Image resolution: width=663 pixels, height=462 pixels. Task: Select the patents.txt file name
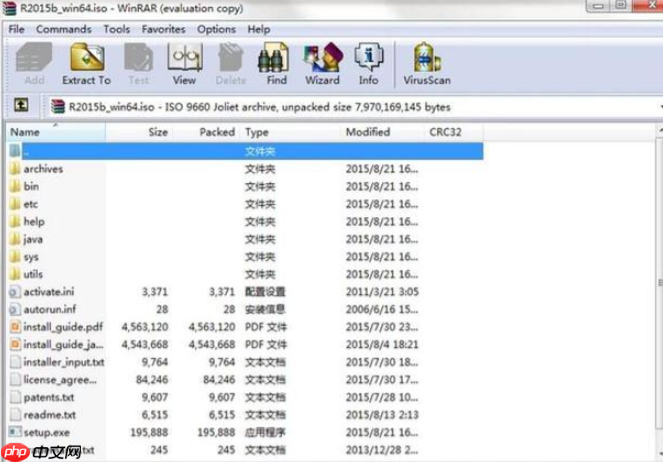tap(49, 397)
